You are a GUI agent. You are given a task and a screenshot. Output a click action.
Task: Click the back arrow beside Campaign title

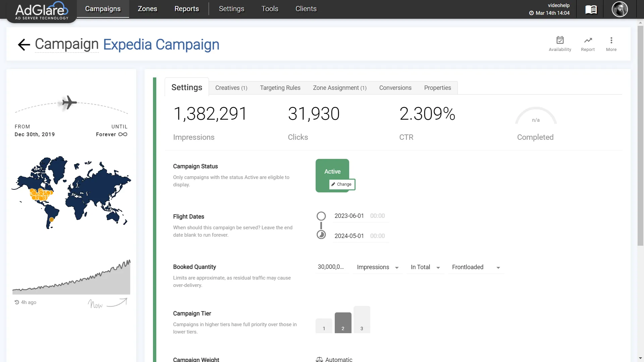click(x=24, y=45)
